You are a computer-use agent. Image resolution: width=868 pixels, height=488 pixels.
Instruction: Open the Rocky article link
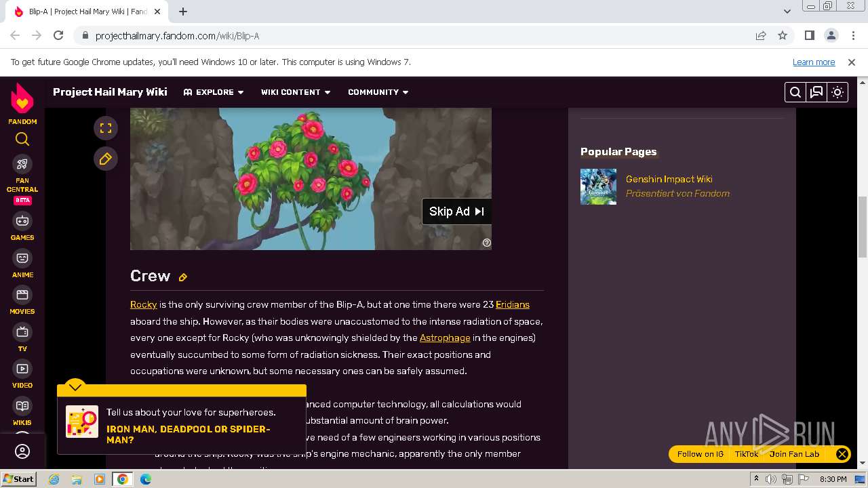click(143, 305)
